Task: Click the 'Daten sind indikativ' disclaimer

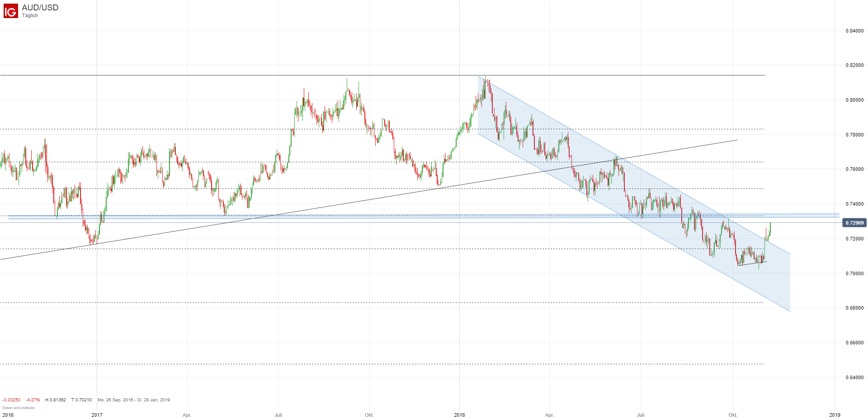Action: point(19,408)
